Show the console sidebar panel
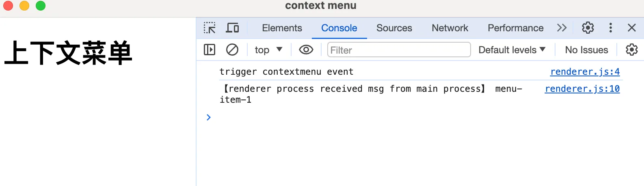This screenshot has height=186, width=644. pyautogui.click(x=210, y=50)
